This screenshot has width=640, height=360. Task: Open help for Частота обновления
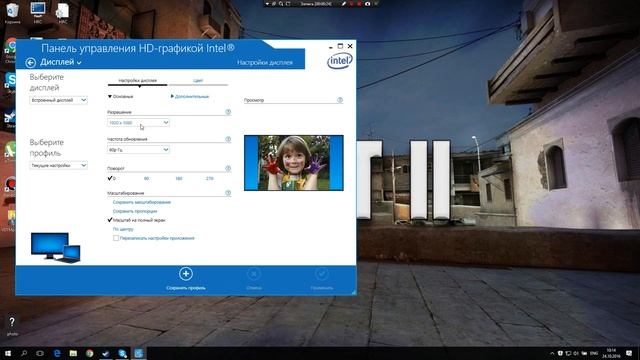tap(228, 139)
